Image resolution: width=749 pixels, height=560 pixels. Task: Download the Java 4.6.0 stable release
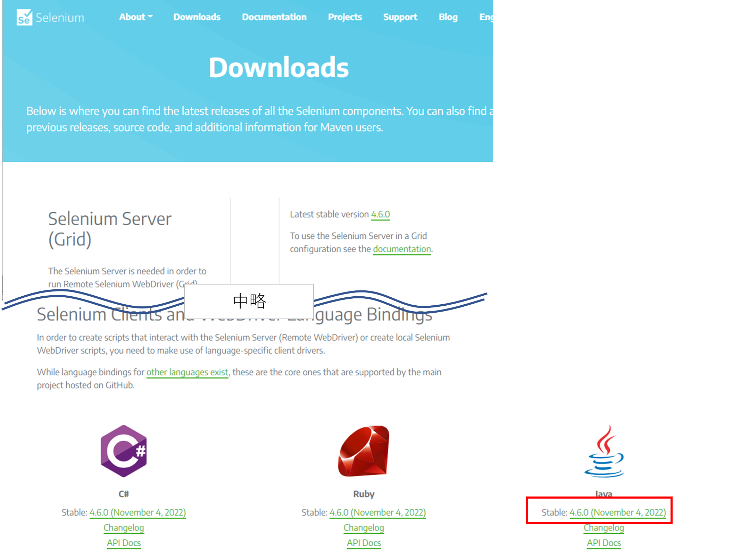(618, 512)
